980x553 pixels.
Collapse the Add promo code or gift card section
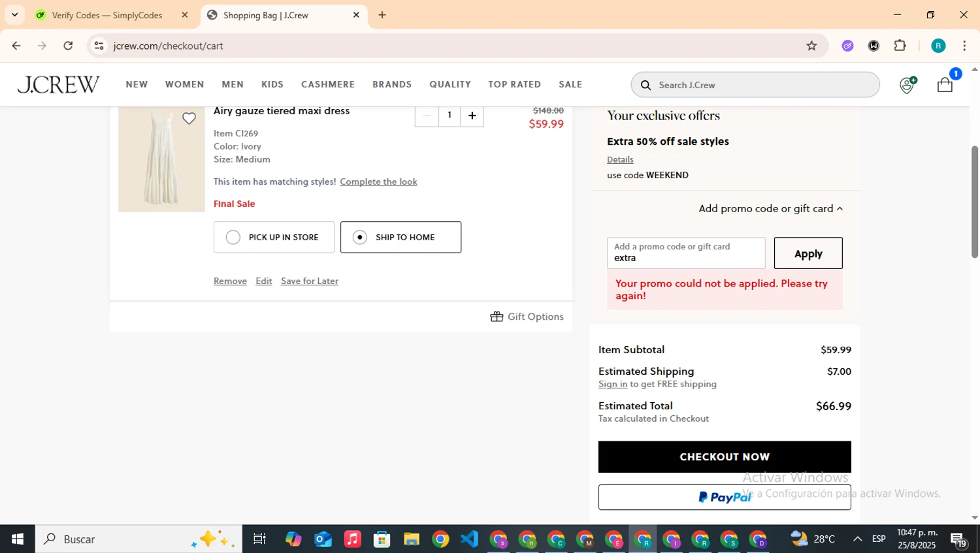(771, 209)
